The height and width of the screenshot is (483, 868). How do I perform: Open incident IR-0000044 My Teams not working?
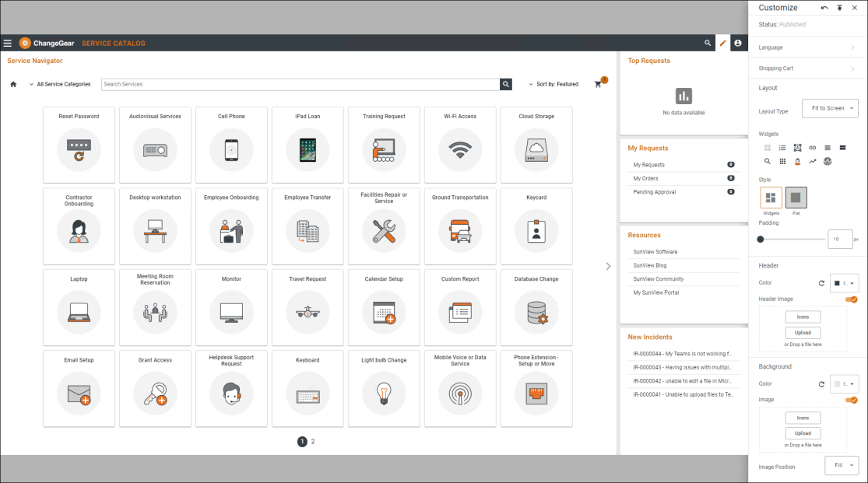click(x=682, y=354)
